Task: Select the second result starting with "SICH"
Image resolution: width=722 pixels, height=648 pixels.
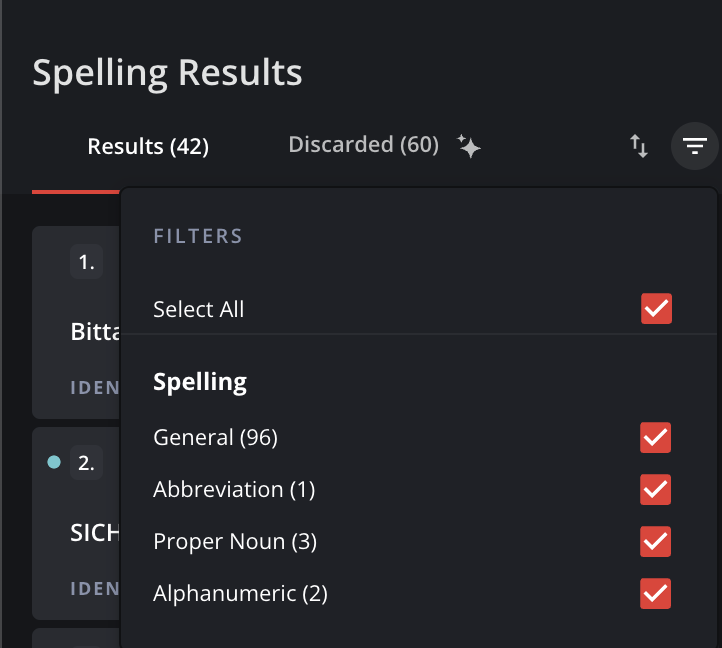Action: (x=95, y=532)
